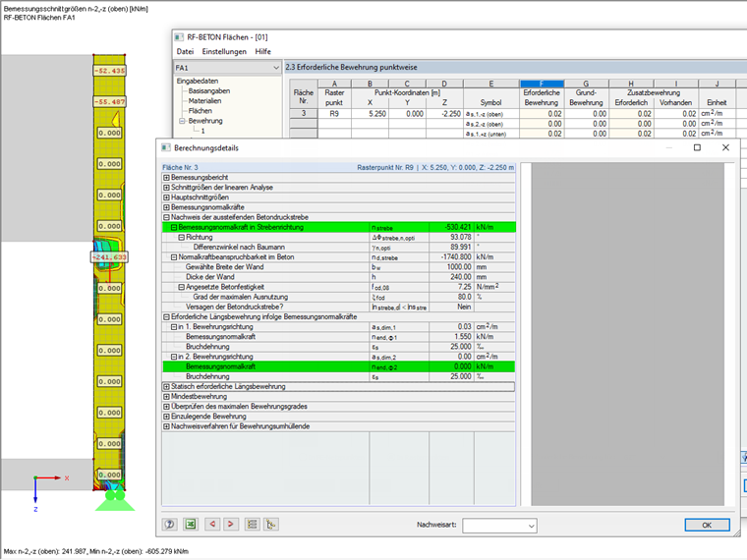747x560 pixels.
Task: Select column F Erforderliche Bewehrung header
Action: (542, 84)
